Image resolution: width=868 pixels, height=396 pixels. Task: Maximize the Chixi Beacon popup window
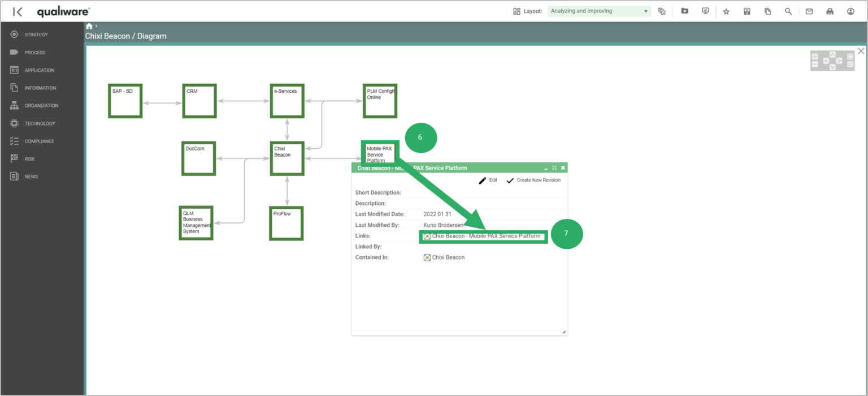[x=554, y=167]
